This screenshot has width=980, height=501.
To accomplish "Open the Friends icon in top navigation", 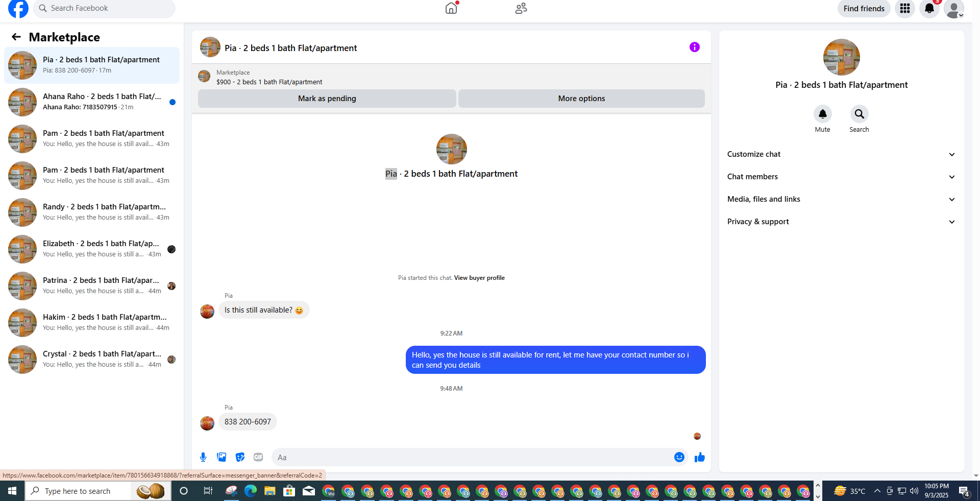I will 521,8.
